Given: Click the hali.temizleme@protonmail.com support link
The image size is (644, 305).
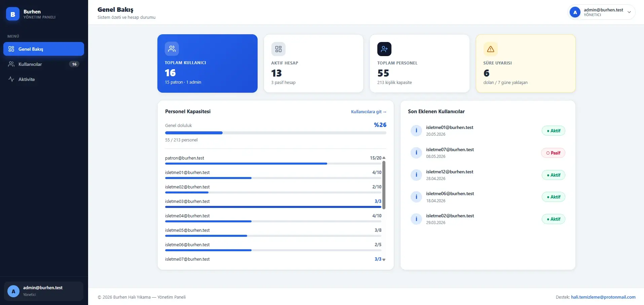Looking at the screenshot, I should [x=603, y=297].
